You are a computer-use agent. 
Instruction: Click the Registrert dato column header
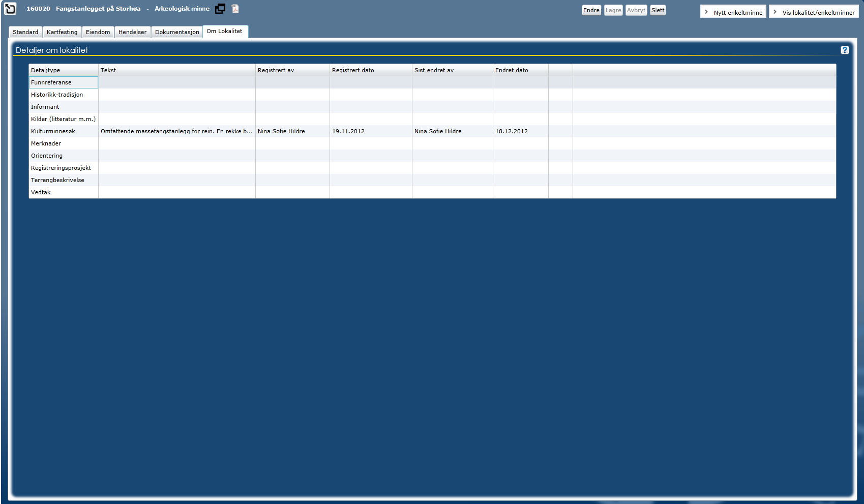[x=371, y=70]
